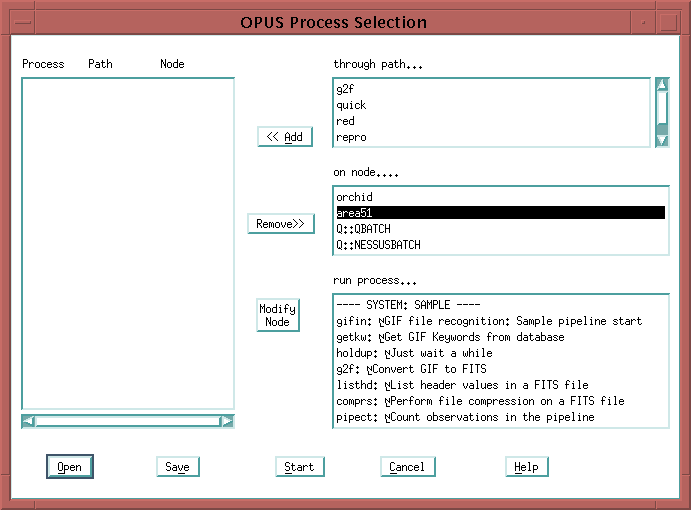Click the Modify Node button
The height and width of the screenshot is (510, 691).
(278, 315)
